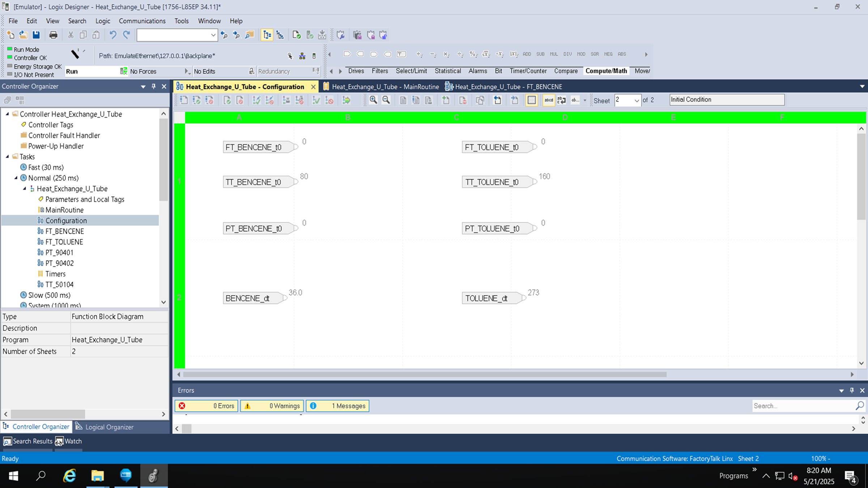Open the Logic menu
Image resolution: width=868 pixels, height=488 pixels.
(x=103, y=21)
